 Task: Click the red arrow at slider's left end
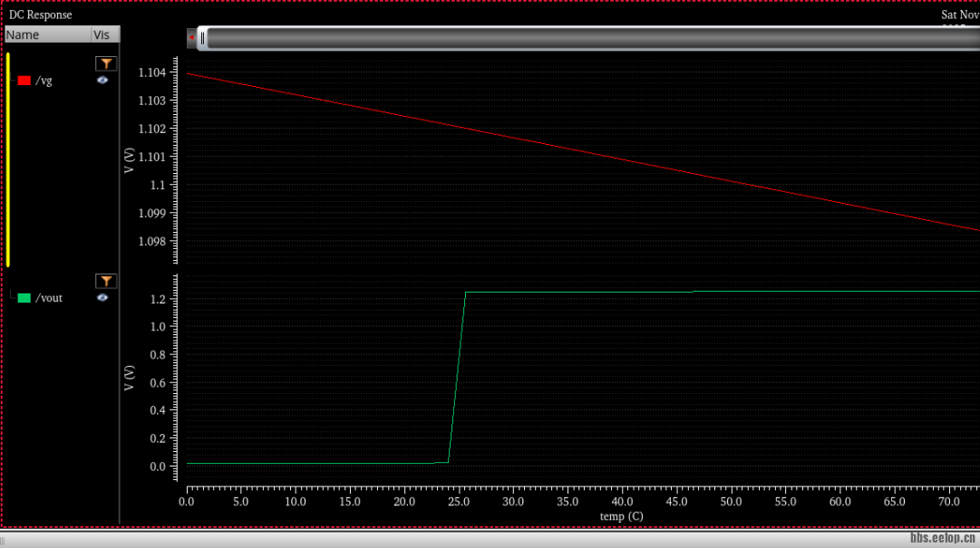pos(191,38)
